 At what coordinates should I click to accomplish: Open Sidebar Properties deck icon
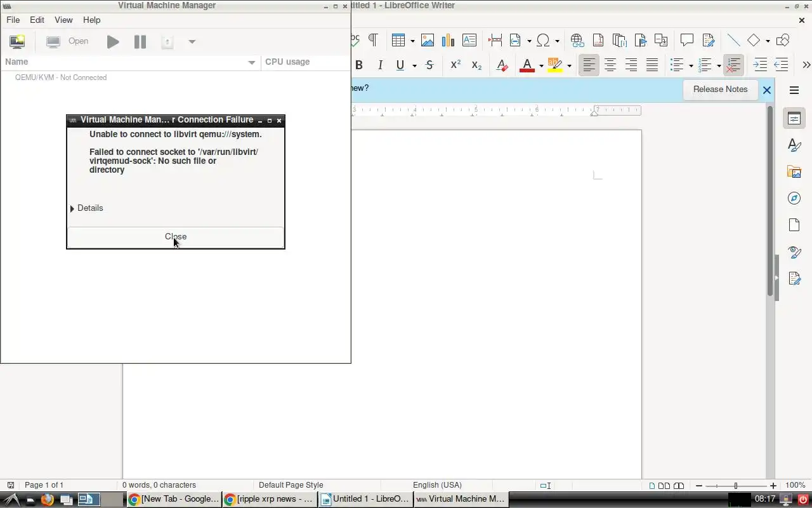(x=794, y=118)
